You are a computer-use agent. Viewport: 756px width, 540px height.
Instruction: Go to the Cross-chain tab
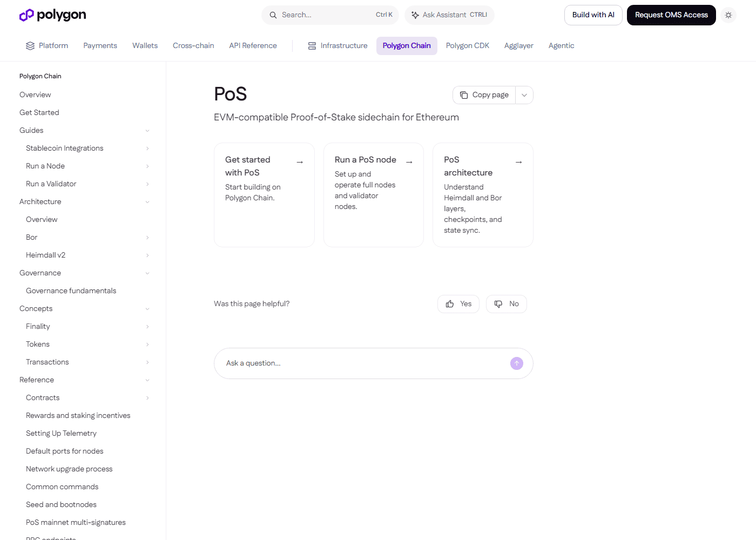click(193, 46)
